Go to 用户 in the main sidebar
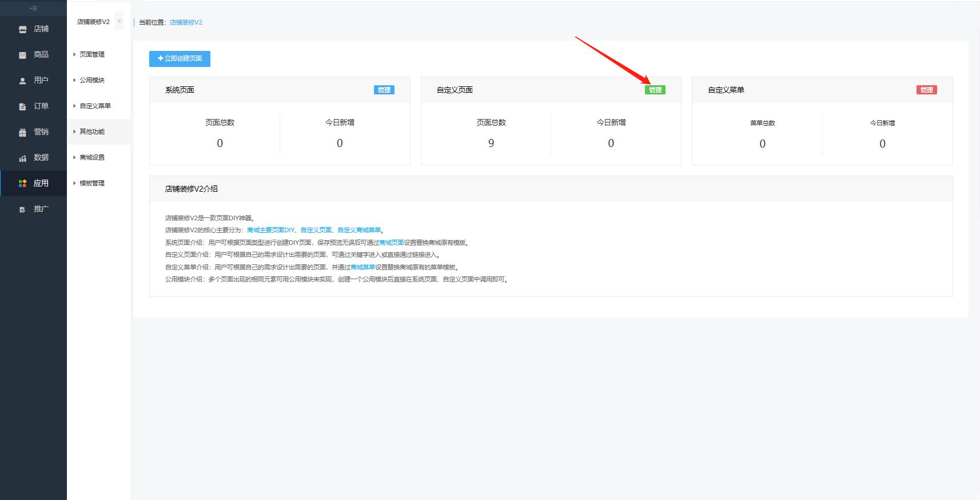980x500 pixels. tap(33, 80)
